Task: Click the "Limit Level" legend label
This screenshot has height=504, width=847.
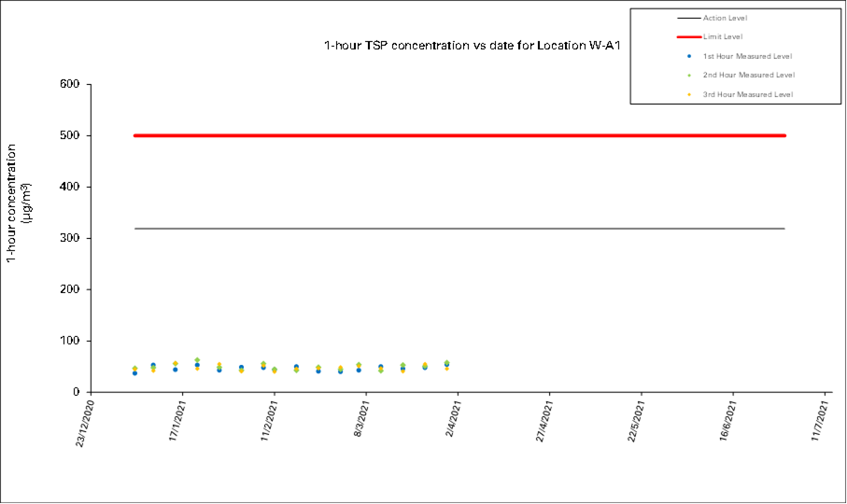Action: point(723,36)
